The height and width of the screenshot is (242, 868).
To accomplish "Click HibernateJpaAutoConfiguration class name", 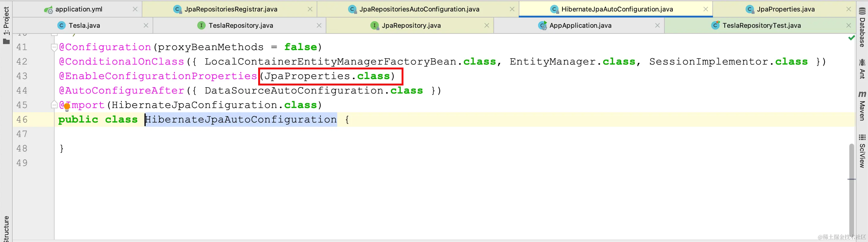I will [x=241, y=120].
